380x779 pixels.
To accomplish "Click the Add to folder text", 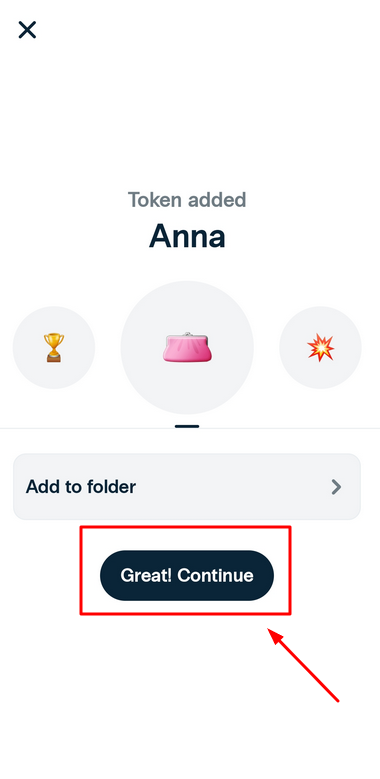I will point(80,486).
